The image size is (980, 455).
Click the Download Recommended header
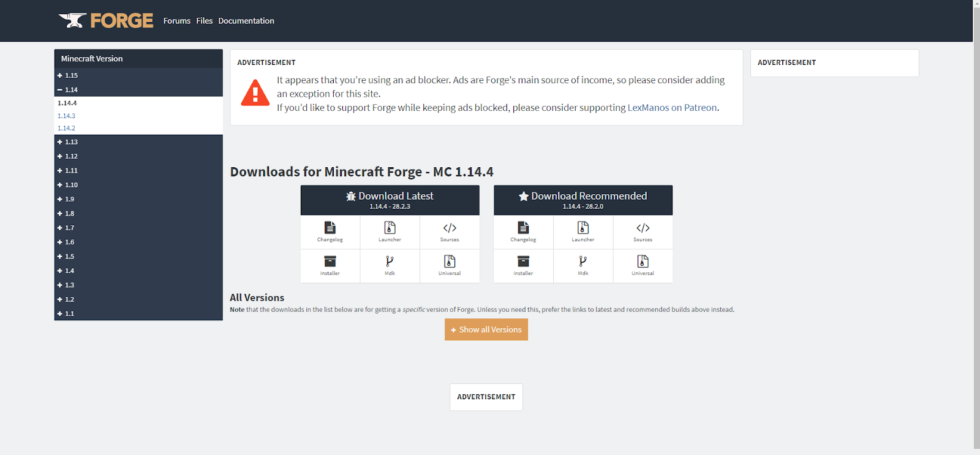click(583, 200)
